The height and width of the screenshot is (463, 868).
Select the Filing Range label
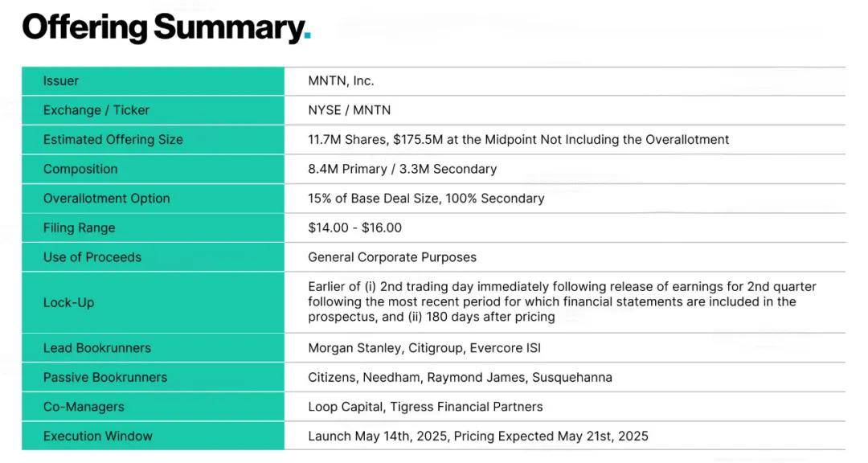click(x=79, y=227)
